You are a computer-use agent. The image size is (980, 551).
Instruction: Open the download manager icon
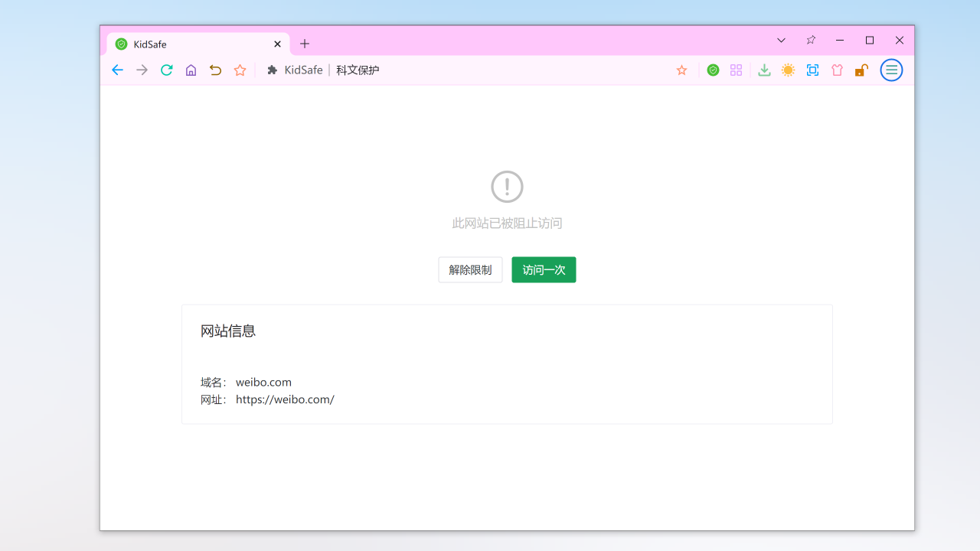tap(764, 70)
